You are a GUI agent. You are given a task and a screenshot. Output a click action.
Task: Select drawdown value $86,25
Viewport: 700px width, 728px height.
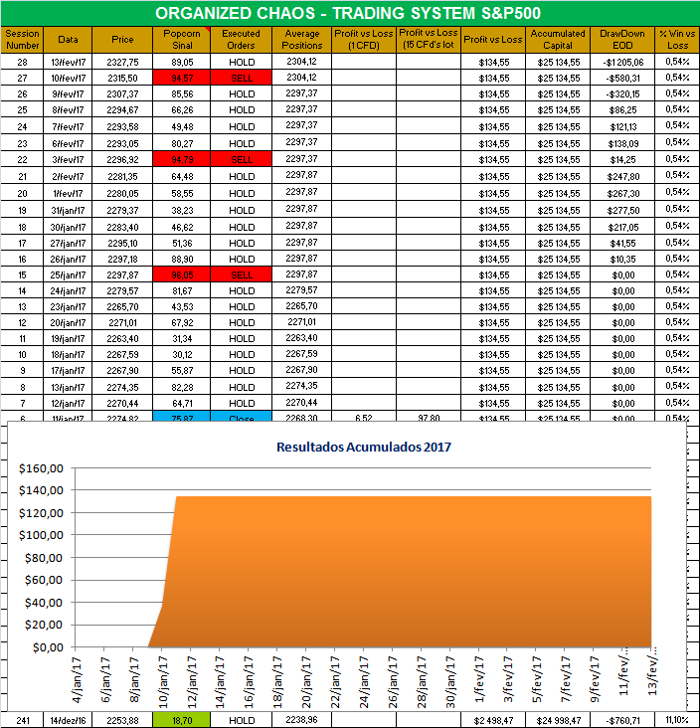622,110
